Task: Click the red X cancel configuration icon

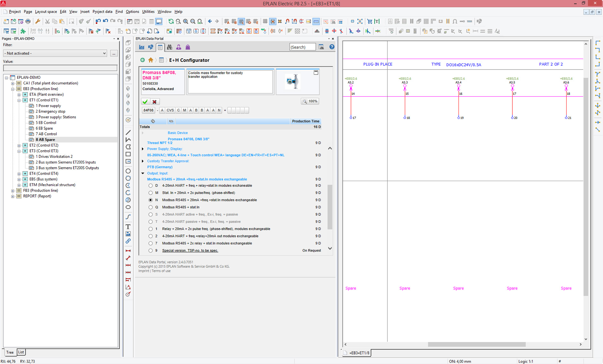Action: click(154, 102)
